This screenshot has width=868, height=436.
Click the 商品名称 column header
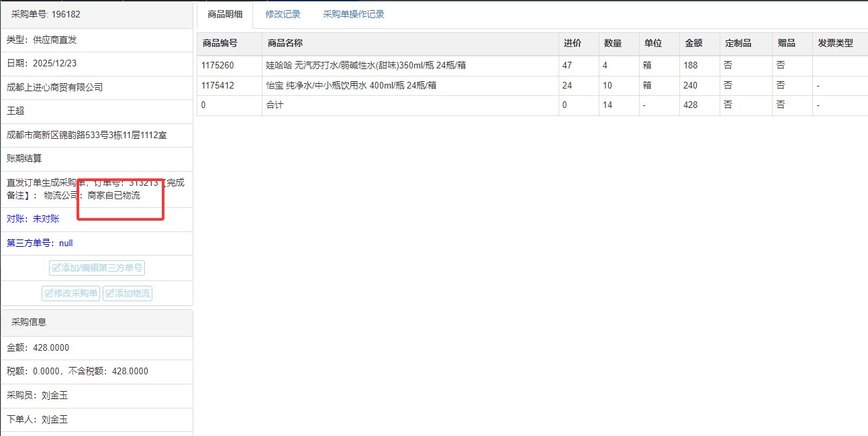(285, 44)
